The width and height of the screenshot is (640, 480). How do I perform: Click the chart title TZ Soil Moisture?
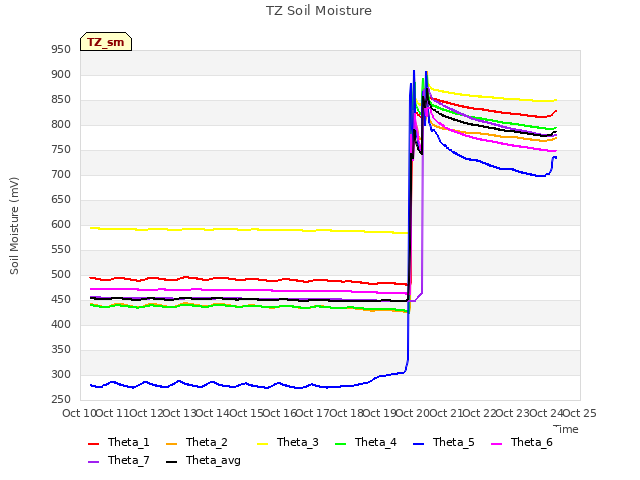pos(319,11)
